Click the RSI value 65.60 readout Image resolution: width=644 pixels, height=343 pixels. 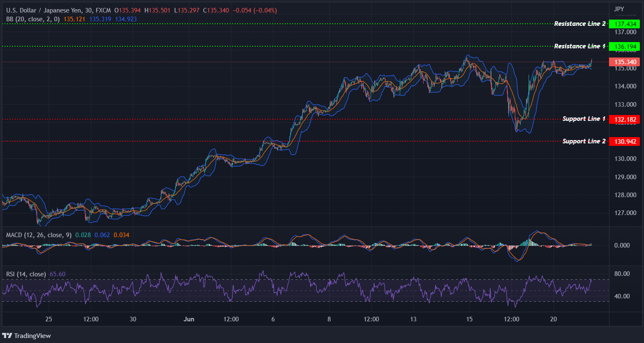[x=57, y=274]
